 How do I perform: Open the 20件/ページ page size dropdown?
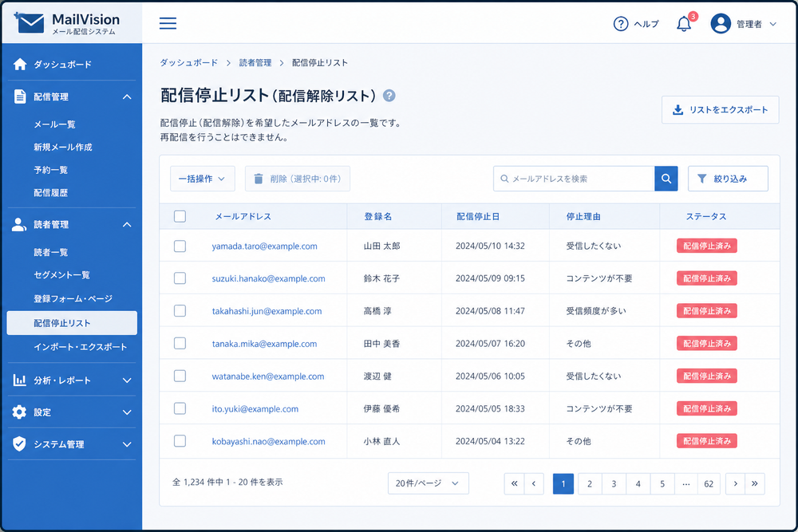(428, 483)
